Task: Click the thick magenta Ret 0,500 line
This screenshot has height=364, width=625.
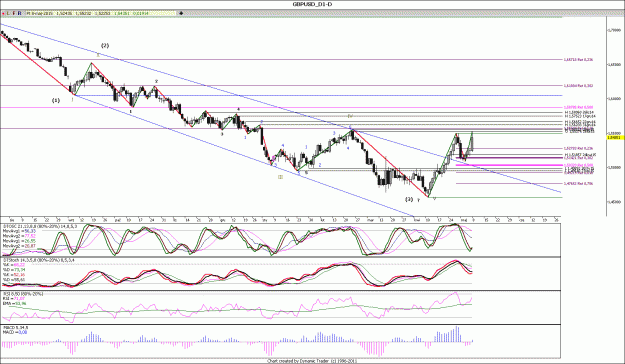Action: (x=509, y=165)
